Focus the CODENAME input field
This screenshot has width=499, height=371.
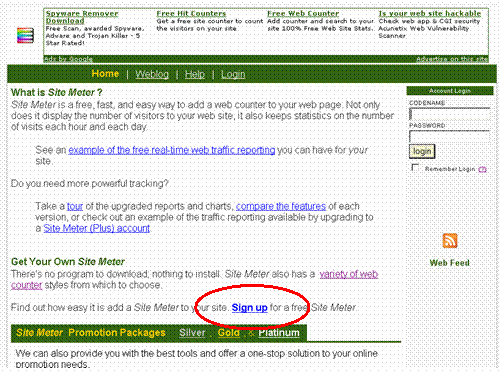[450, 114]
